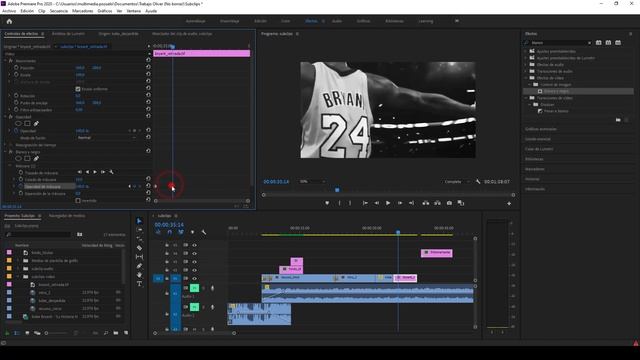Viewport: 640px width, 360px height.
Task: Mute audio track A2
Action: (194, 307)
